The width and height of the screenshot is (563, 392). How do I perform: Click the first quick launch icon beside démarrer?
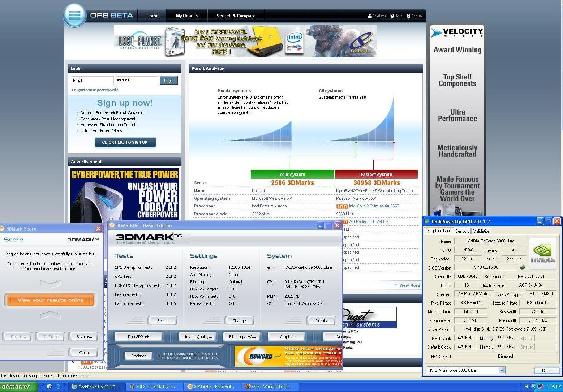49,387
